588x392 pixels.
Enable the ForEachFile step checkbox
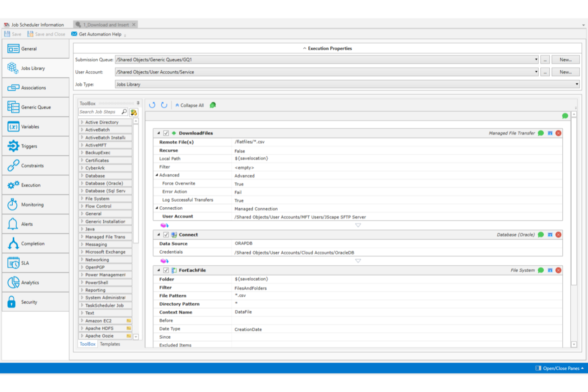point(166,270)
